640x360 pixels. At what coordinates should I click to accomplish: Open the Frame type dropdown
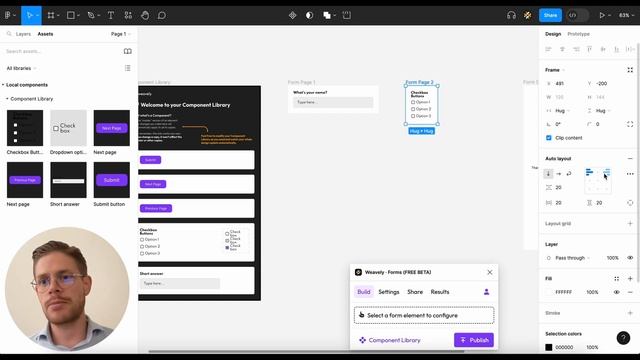pyautogui.click(x=555, y=70)
